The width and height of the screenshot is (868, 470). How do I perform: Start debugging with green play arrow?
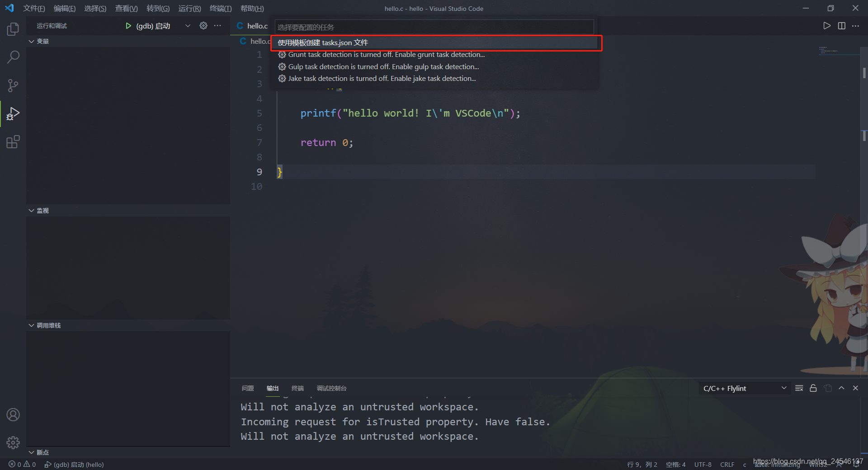point(128,26)
